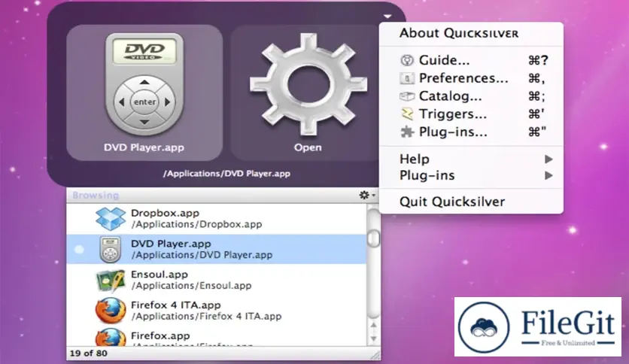Select Firefox 4 ITA.app row

point(217,311)
